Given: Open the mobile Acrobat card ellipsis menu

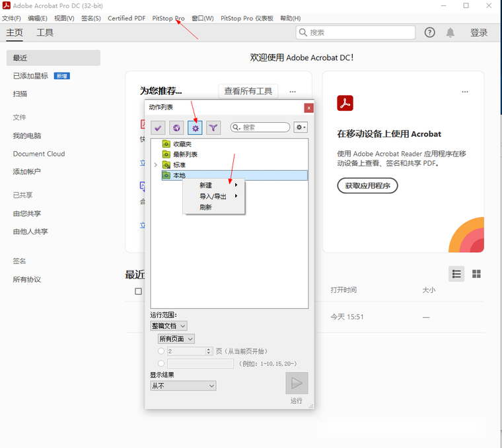Looking at the screenshot, I should tap(465, 92).
